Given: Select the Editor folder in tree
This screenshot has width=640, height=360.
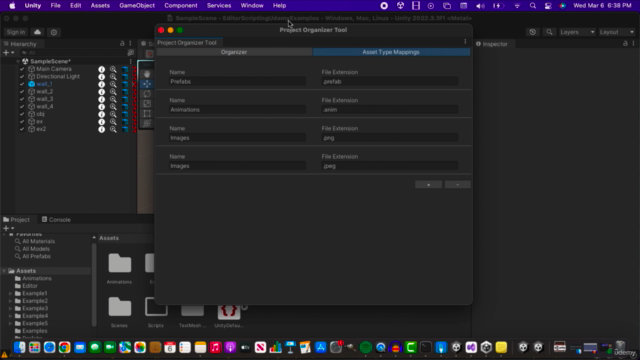Looking at the screenshot, I should click(30, 286).
